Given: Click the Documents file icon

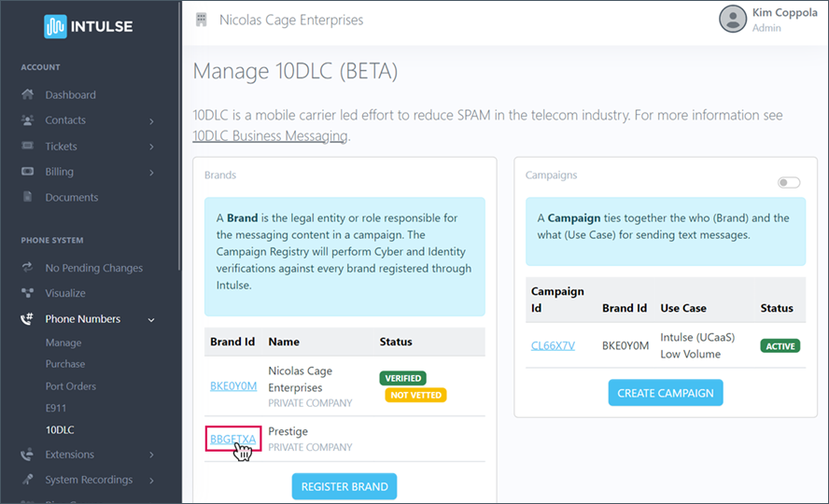Looking at the screenshot, I should pyautogui.click(x=27, y=198).
